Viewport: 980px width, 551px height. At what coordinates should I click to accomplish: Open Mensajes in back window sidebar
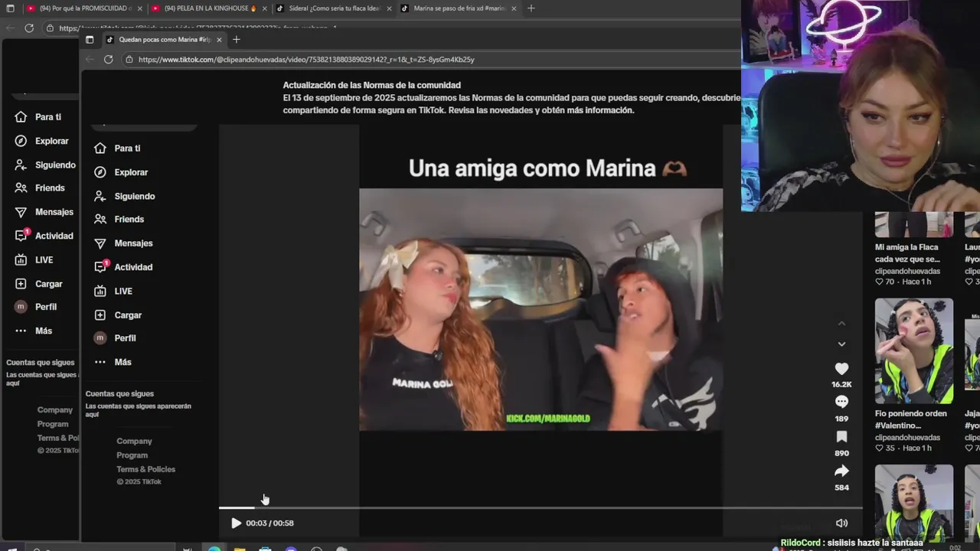click(44, 211)
